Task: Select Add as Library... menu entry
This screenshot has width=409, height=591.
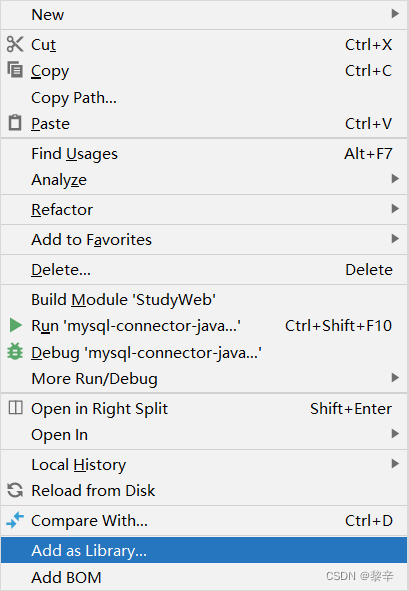Action: coord(204,550)
